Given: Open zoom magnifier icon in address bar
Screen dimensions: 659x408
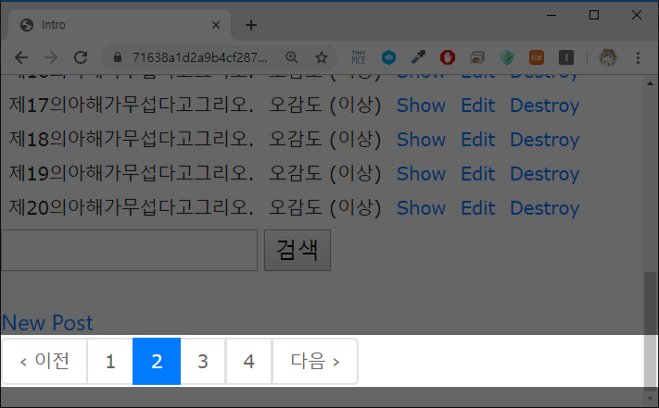Looking at the screenshot, I should pos(292,58).
